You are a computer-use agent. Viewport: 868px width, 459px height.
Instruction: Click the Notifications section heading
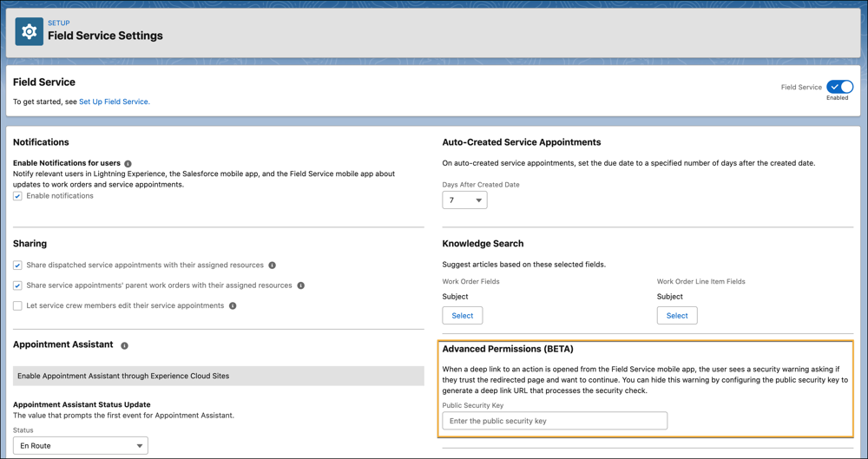pos(41,142)
